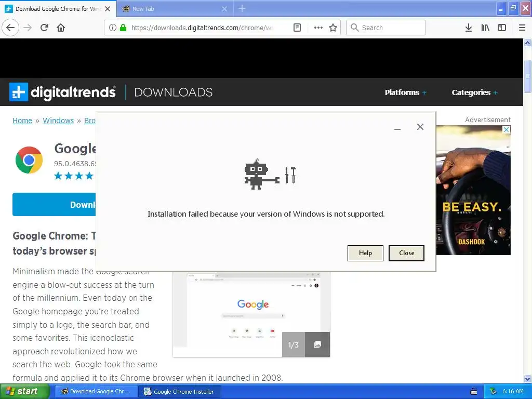Click the green secure padlock icon

(x=123, y=28)
